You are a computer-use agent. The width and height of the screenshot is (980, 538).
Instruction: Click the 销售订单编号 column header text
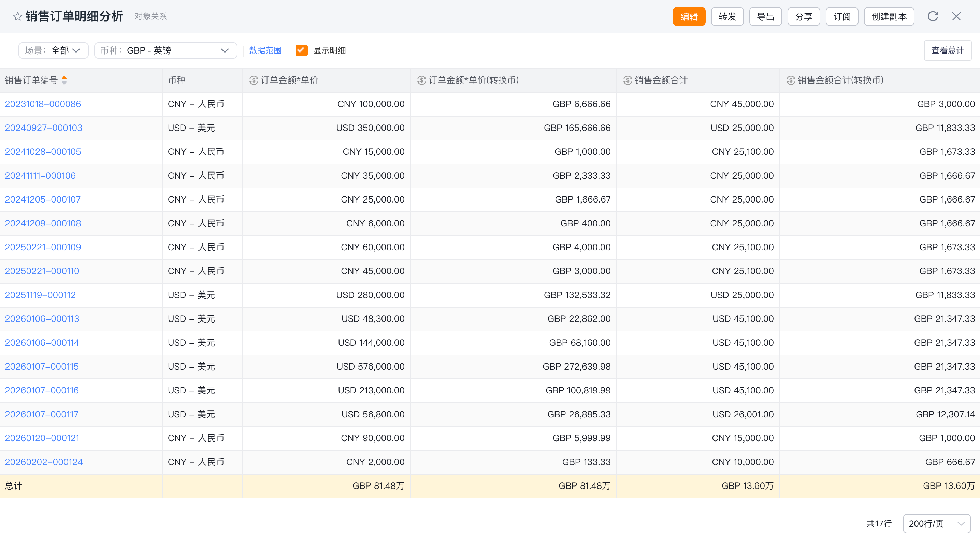[x=31, y=80]
